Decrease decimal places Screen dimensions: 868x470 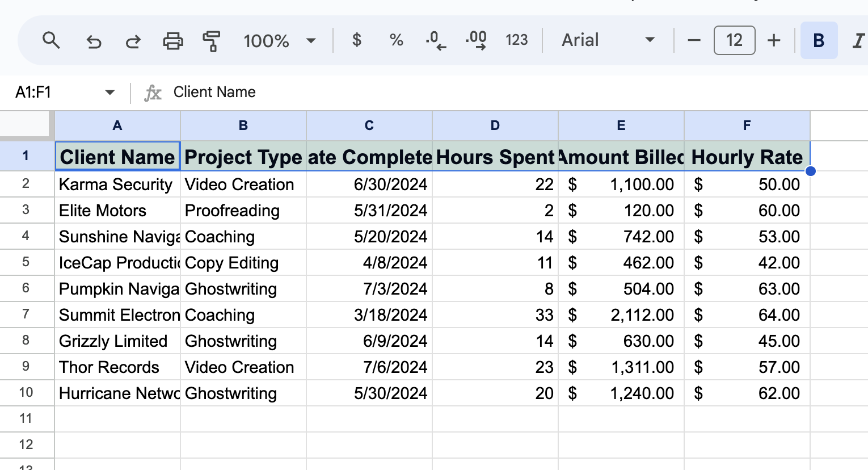[435, 40]
